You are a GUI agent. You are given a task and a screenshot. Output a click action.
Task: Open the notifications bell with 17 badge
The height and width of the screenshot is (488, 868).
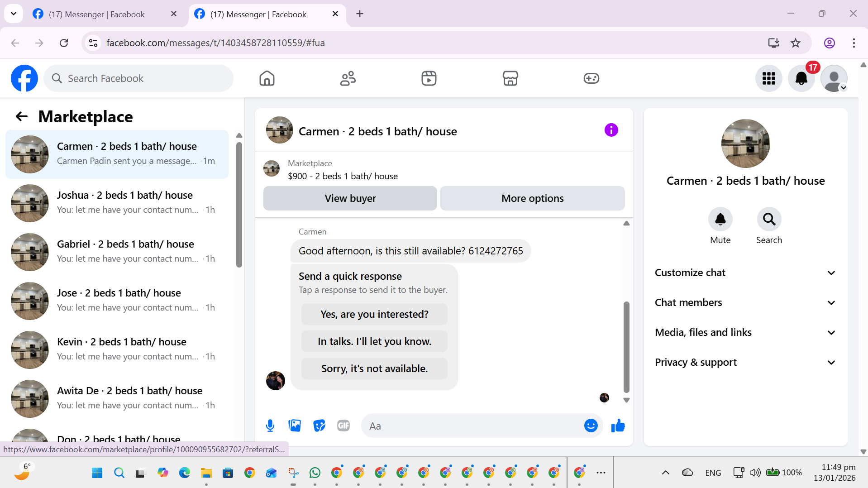[801, 78]
